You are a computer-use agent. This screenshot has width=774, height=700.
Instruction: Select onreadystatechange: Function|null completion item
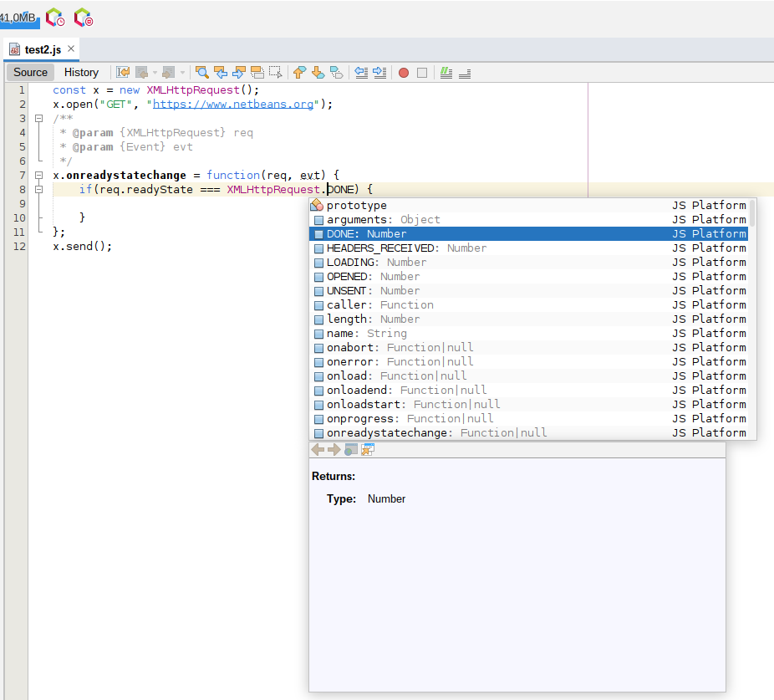click(528, 432)
